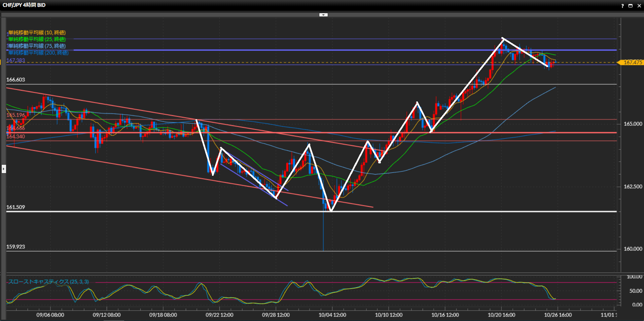This screenshot has height=321, width=644.
Task: Click the スローストキャスティクス (25, 3, 3) label
Action: (48, 282)
